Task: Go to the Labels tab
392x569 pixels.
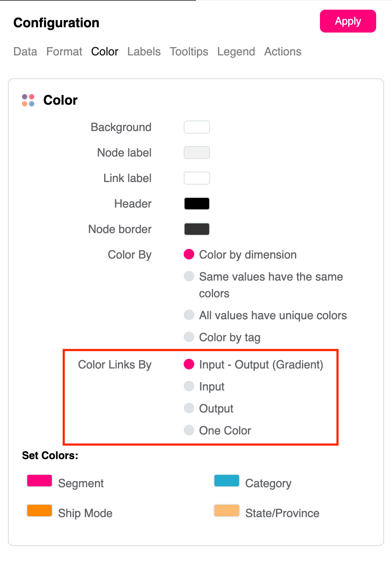Action: 144,51
